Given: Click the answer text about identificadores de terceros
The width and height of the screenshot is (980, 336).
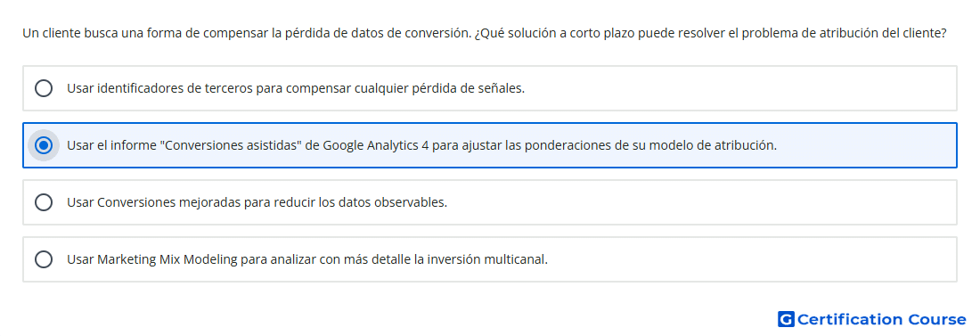Looking at the screenshot, I should pyautogui.click(x=296, y=88).
